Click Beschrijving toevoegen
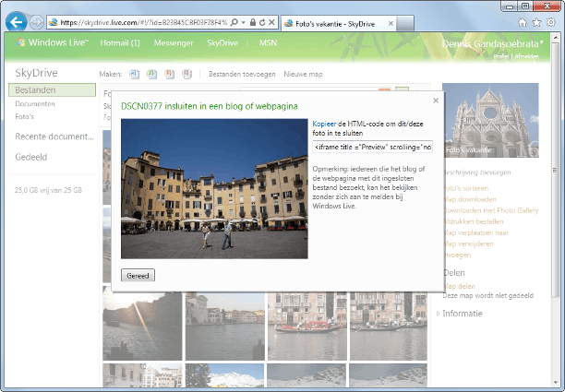This screenshot has width=565, height=392. [x=476, y=172]
